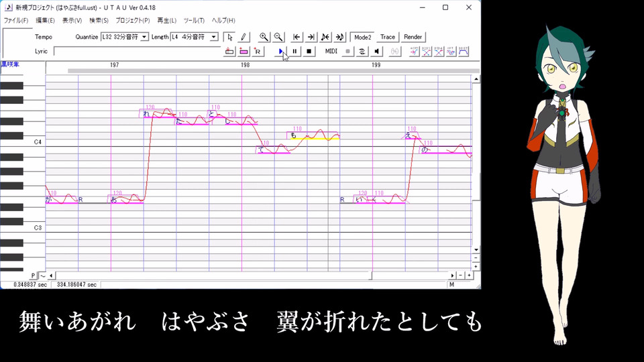Open the Length dropdown
This screenshot has width=644, height=362.
click(x=213, y=37)
